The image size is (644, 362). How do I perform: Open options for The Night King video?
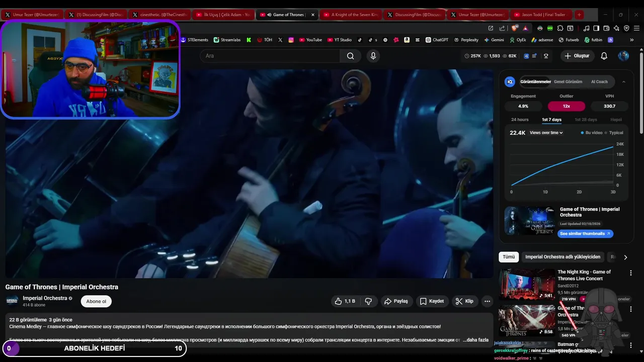(x=630, y=273)
